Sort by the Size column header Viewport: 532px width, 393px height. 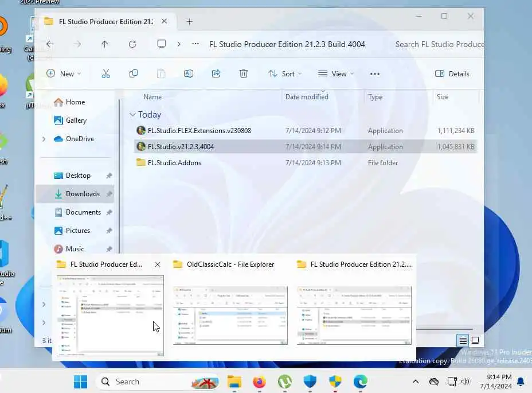[442, 97]
